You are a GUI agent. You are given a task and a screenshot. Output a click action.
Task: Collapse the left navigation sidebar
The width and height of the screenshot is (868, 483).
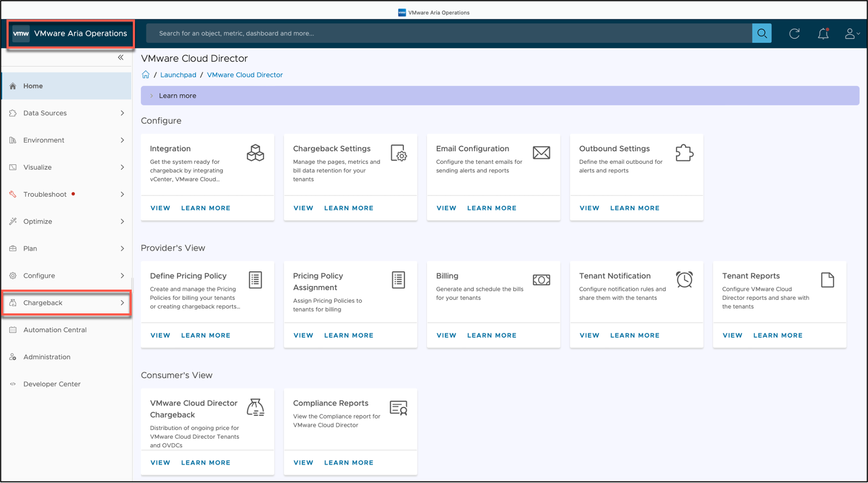(x=121, y=57)
